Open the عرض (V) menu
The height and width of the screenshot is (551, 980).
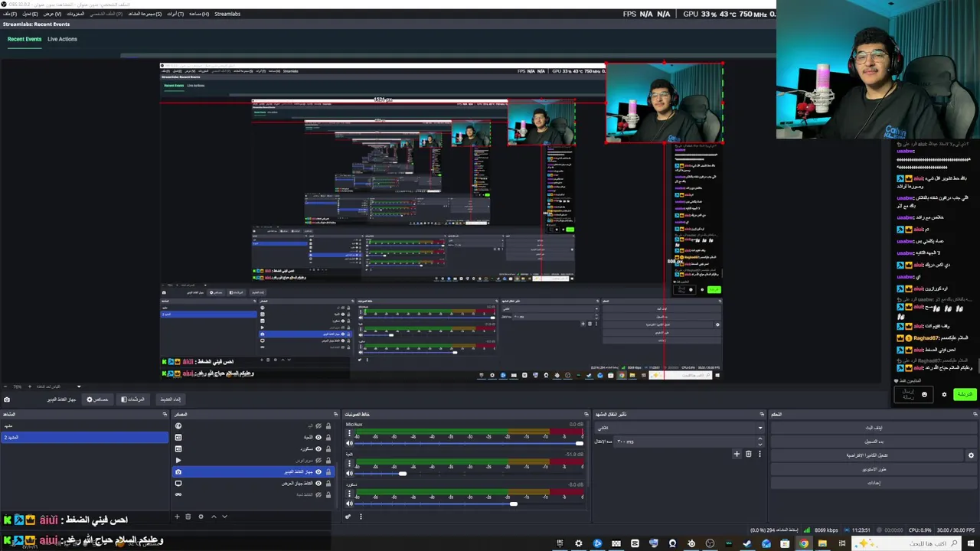pyautogui.click(x=52, y=14)
